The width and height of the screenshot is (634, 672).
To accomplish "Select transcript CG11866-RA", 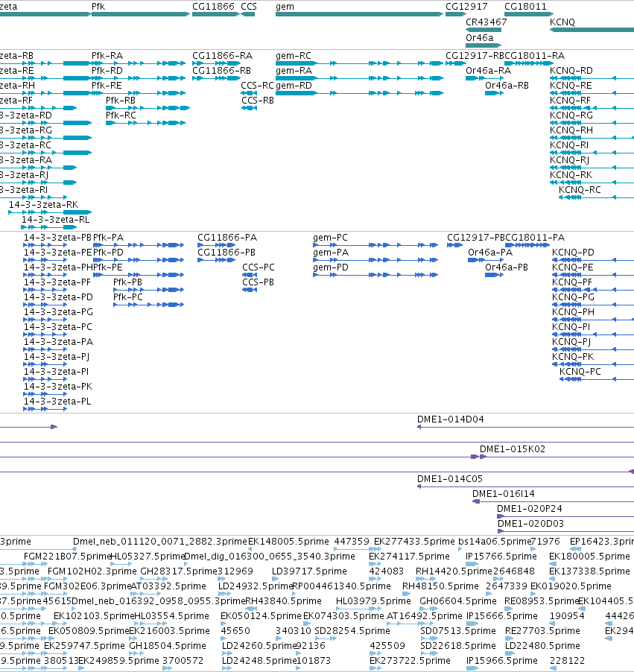I will (x=223, y=56).
